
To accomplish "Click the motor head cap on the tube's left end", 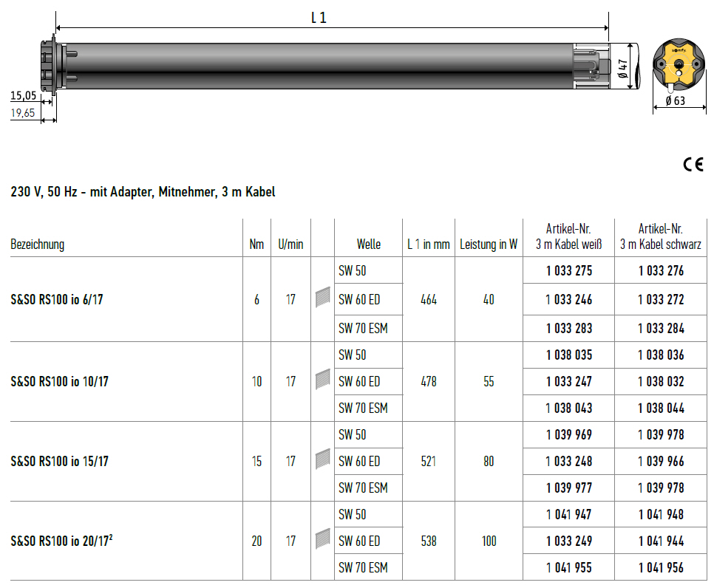I will point(52,65).
